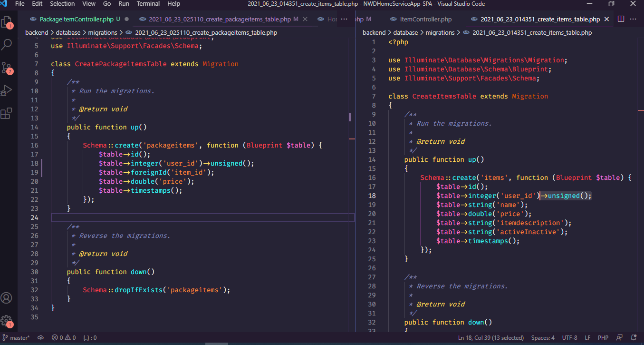
Task: Click the Split Editor Right icon
Action: [x=621, y=19]
